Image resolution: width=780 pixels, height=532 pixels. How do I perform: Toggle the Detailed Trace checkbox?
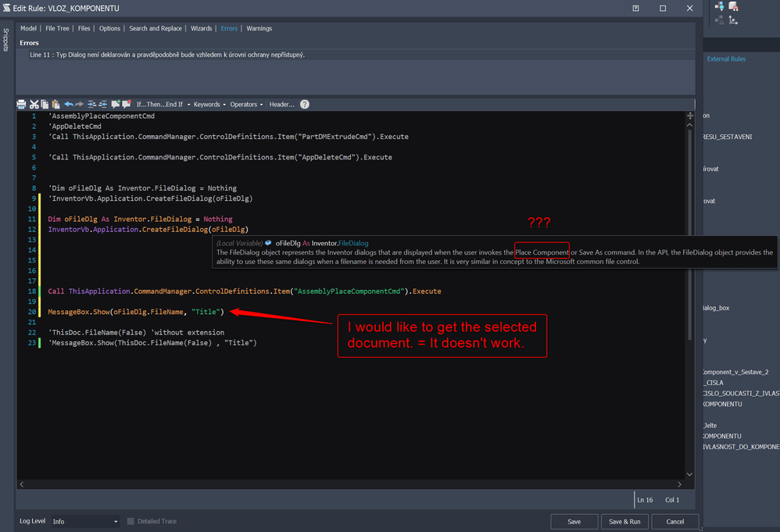click(x=131, y=521)
